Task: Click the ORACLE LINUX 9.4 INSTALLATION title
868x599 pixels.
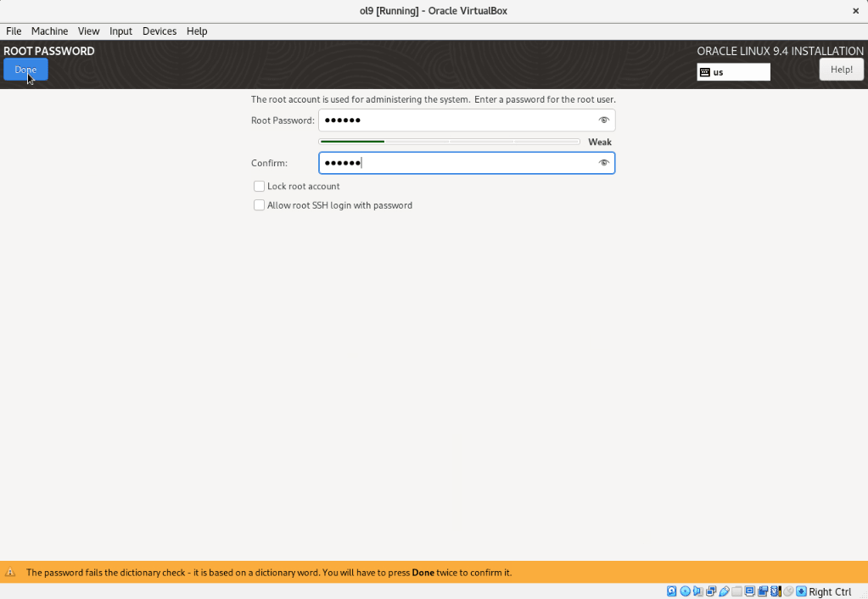Action: [x=780, y=51]
